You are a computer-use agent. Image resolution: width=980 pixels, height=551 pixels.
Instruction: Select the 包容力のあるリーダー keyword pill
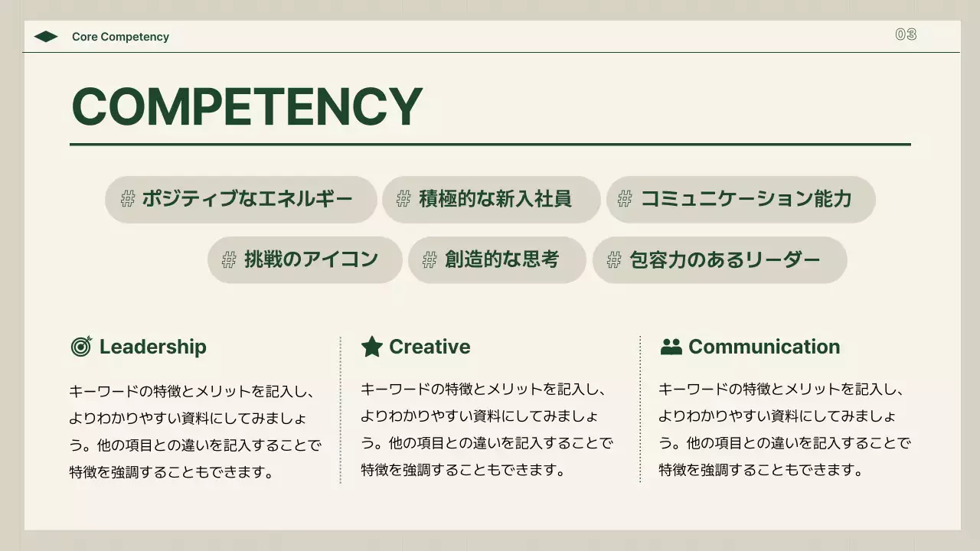coord(720,260)
